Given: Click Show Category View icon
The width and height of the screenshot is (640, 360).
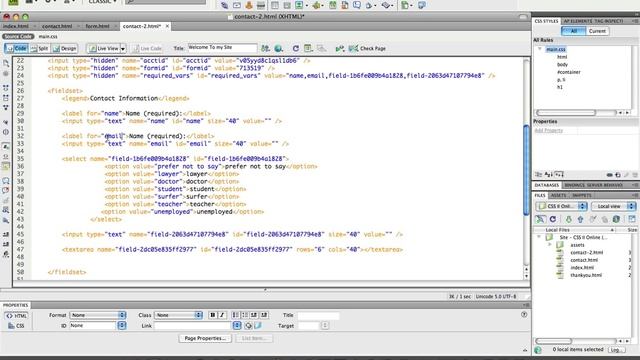Looking at the screenshot, I should (x=539, y=175).
